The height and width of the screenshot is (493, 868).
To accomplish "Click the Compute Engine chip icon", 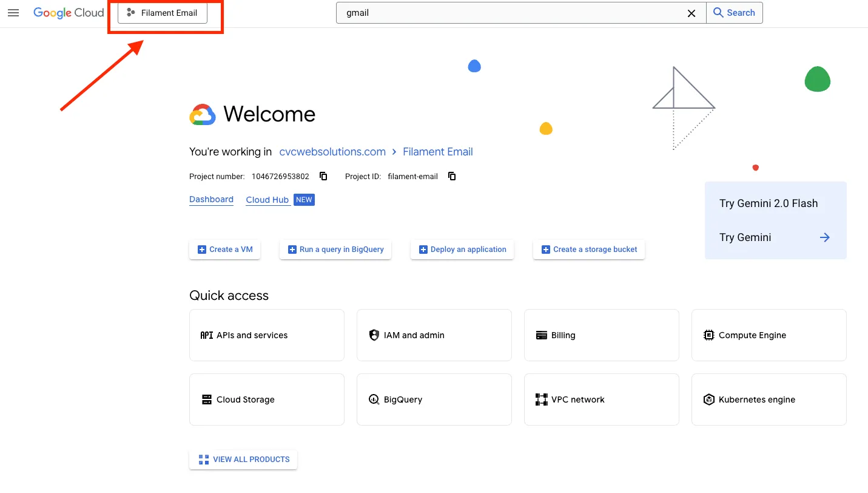I will click(x=709, y=335).
